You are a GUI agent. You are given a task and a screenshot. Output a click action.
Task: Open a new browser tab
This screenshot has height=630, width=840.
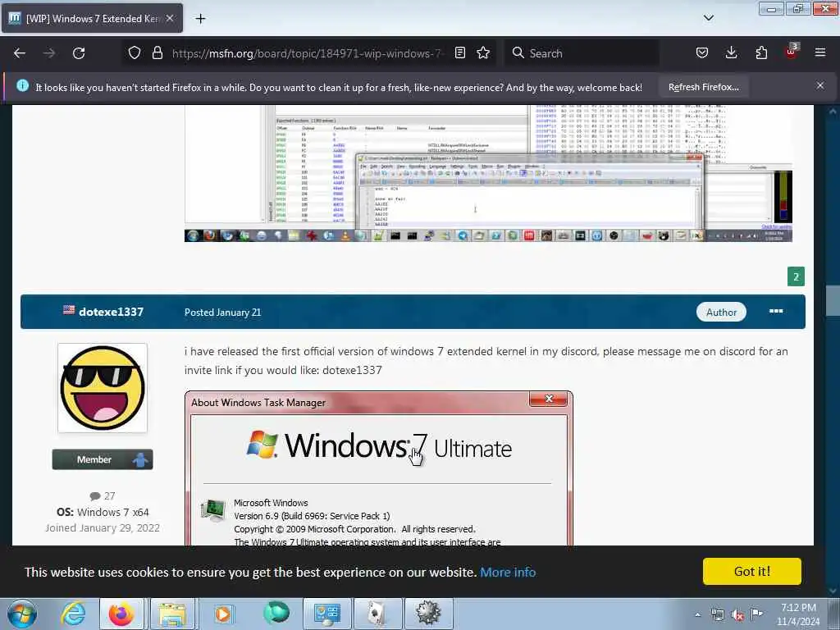click(200, 19)
